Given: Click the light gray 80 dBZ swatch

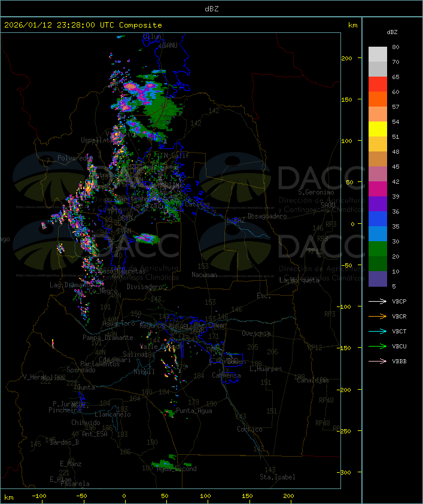Looking at the screenshot, I should [378, 54].
